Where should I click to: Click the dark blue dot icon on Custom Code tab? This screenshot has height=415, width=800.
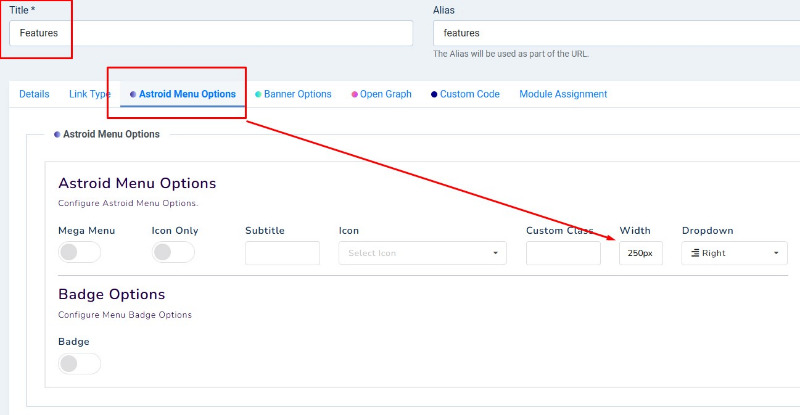434,94
